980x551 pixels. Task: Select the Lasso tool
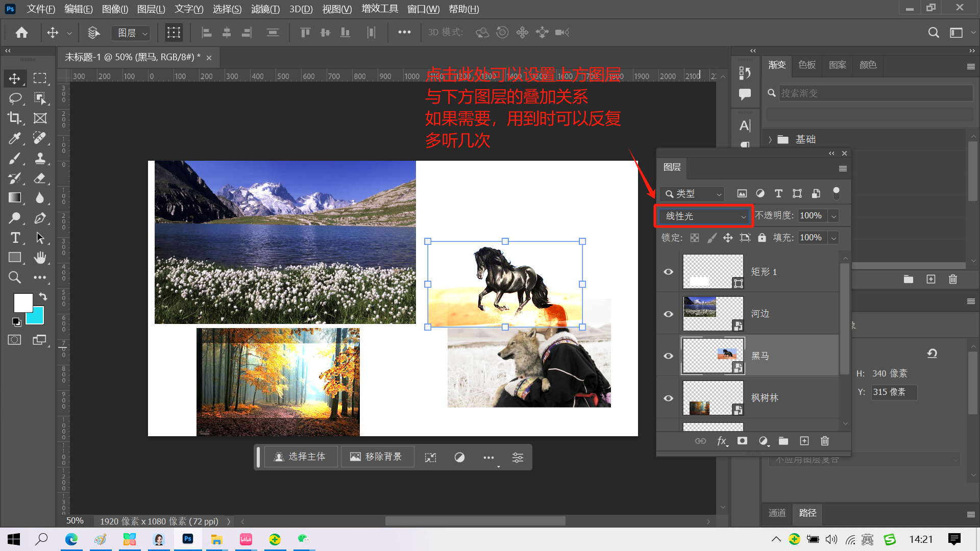pos(15,98)
